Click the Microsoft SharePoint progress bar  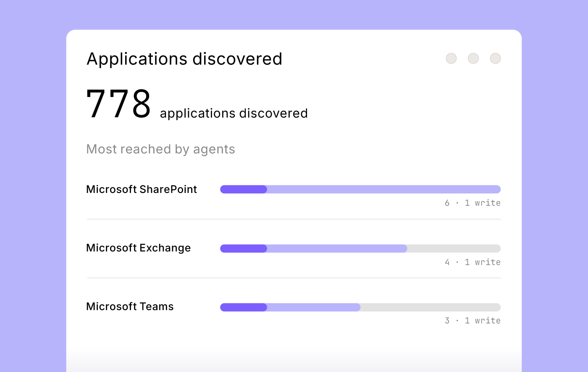click(x=360, y=189)
